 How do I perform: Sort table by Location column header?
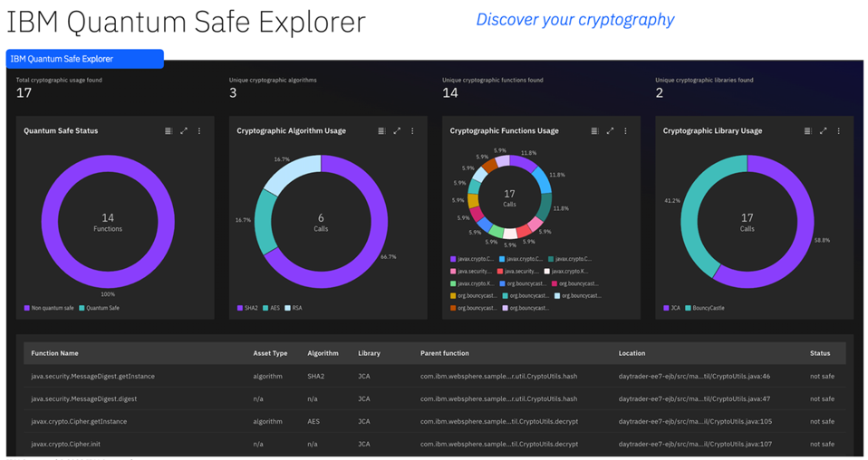click(632, 353)
